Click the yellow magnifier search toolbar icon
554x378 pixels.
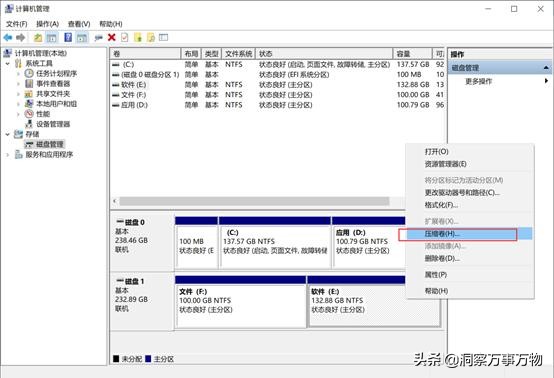(151, 37)
